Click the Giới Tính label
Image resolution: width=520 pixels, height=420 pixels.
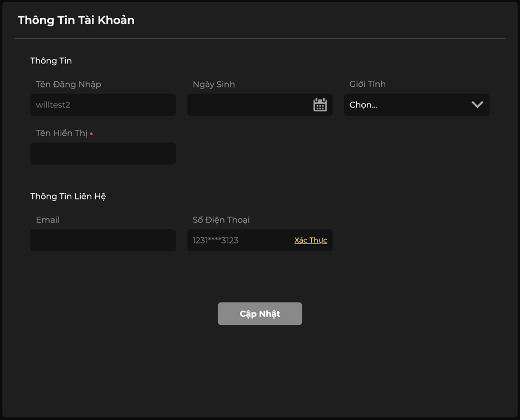(367, 84)
